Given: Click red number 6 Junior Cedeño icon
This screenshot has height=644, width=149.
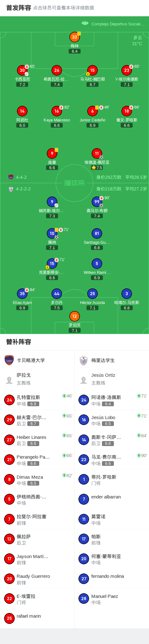Looking at the screenshot, I should point(93,111).
